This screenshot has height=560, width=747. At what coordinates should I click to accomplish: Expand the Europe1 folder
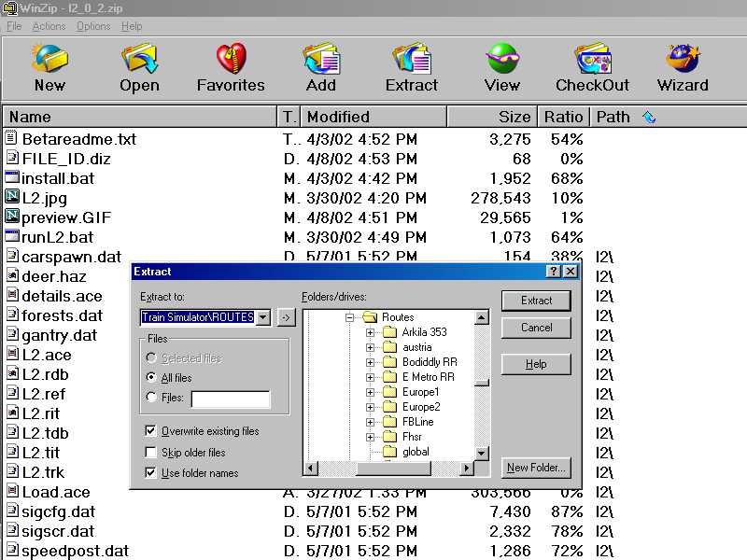(370, 392)
